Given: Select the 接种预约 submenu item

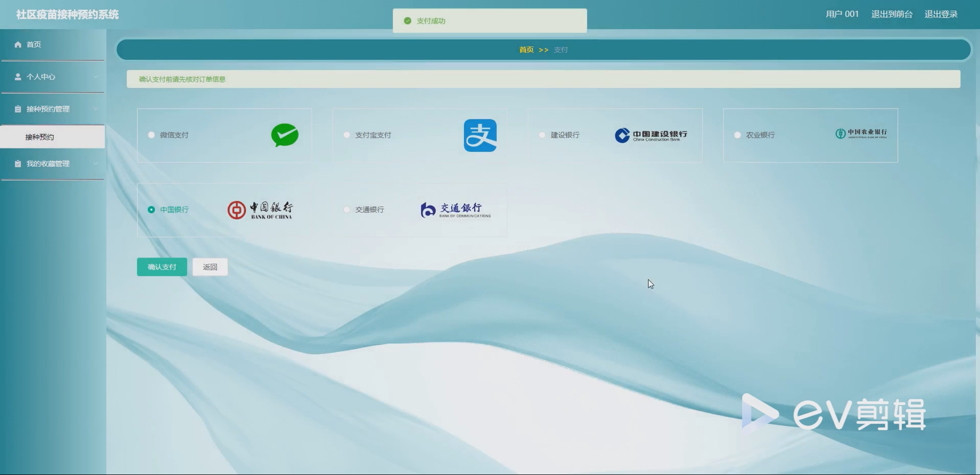Looking at the screenshot, I should (x=53, y=137).
